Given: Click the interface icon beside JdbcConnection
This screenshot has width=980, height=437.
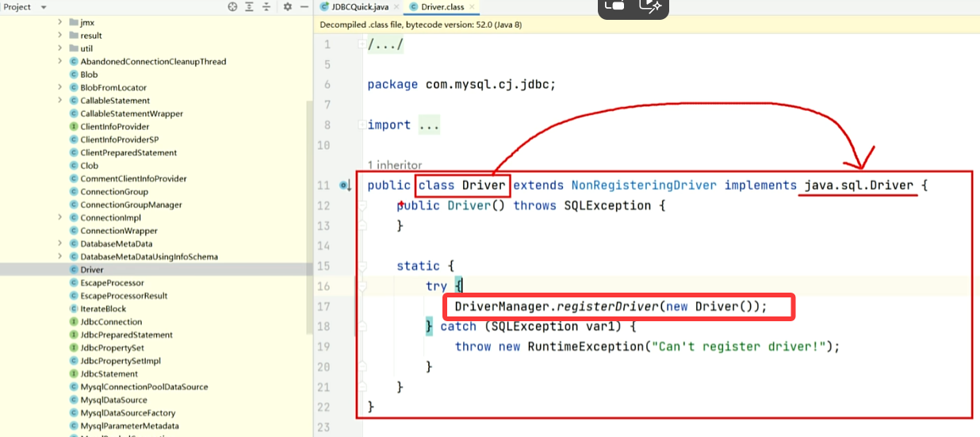Looking at the screenshot, I should [x=74, y=322].
